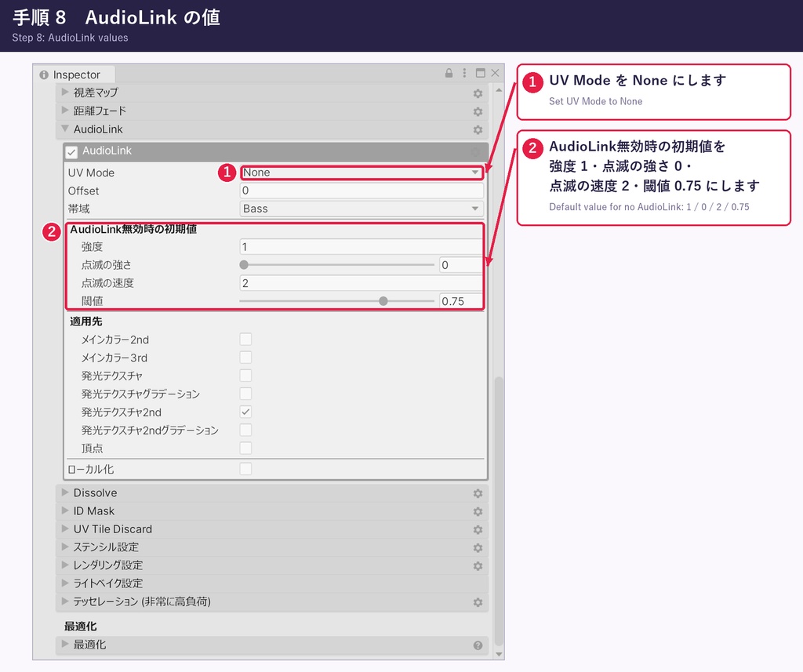Click the 強度 value field

[x=361, y=247]
